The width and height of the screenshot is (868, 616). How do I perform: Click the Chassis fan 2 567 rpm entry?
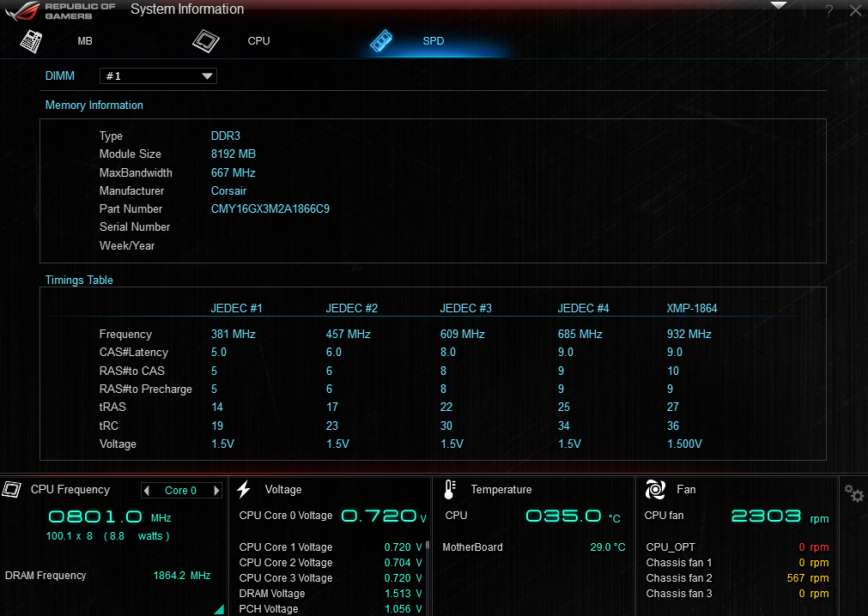click(x=737, y=578)
